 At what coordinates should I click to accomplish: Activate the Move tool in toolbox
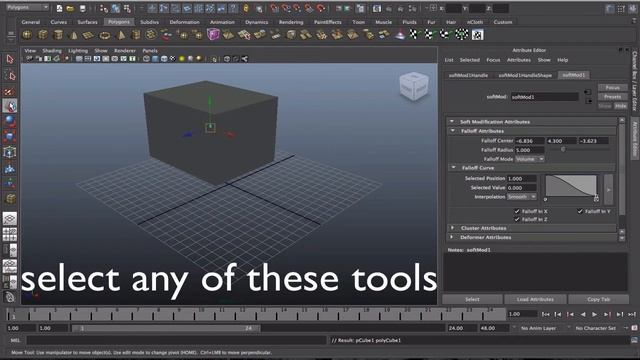10,106
